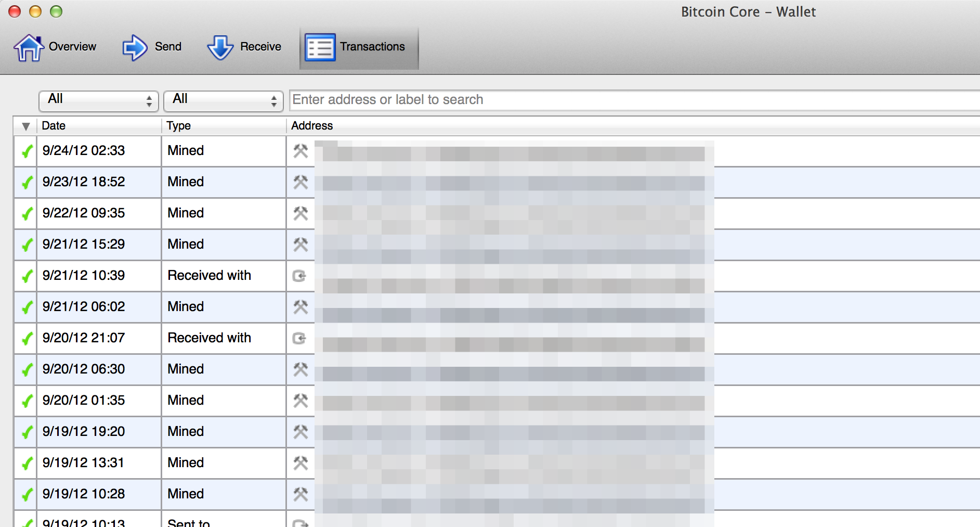Viewport: 980px width, 527px height.
Task: Click the confirmed checkmark for 9/20/12 01:35
Action: pyautogui.click(x=27, y=401)
